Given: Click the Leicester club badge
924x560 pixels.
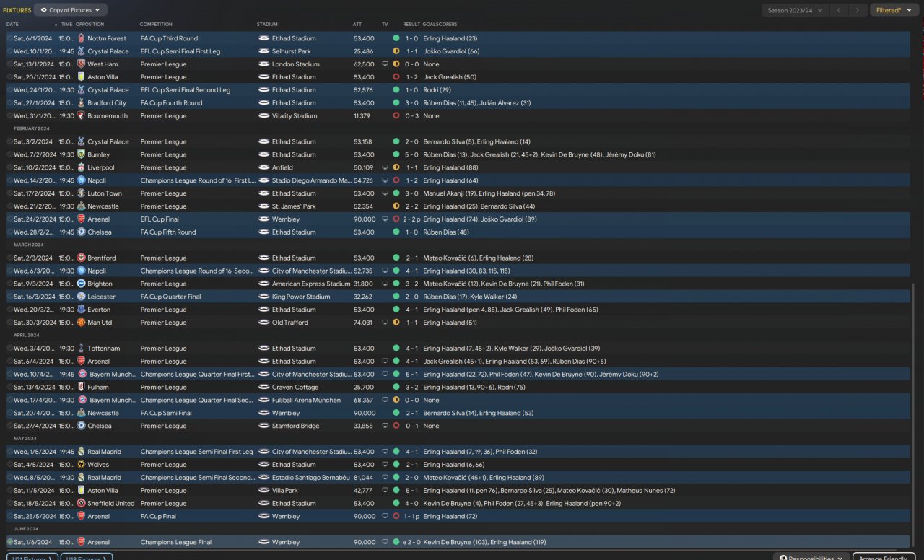Looking at the screenshot, I should (x=81, y=297).
